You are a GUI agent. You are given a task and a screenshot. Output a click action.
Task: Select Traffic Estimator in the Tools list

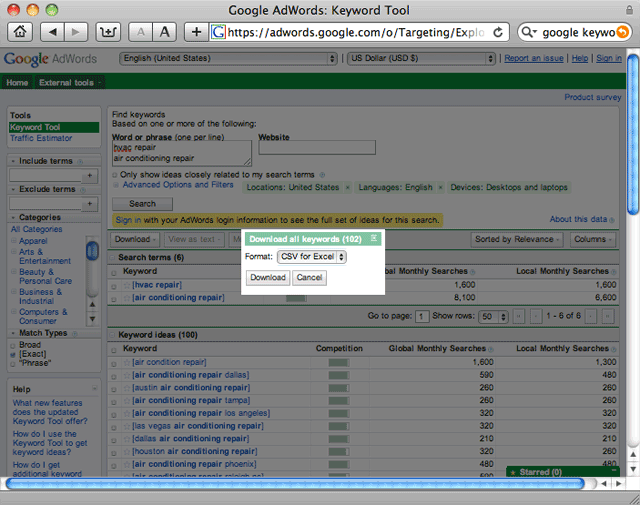tap(41, 138)
